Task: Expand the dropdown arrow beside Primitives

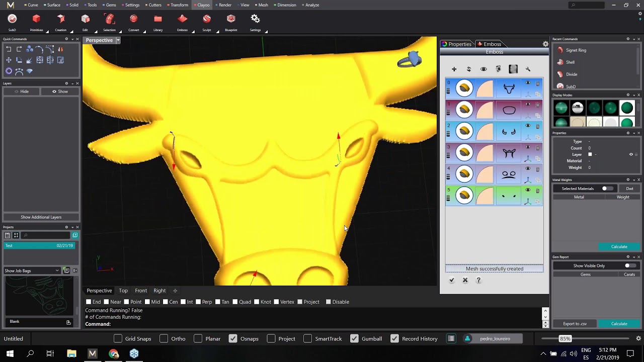Action: click(x=47, y=31)
